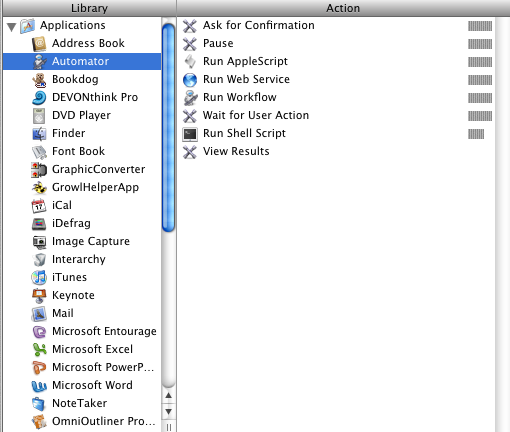Screen dimensions: 510x432
Task: Click the library scroll down arrow
Action: click(x=169, y=411)
